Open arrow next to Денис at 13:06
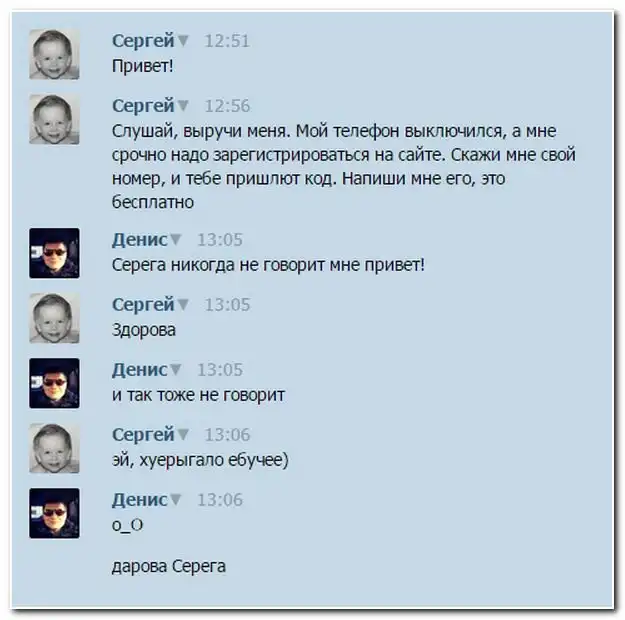This screenshot has width=625, height=620. [x=176, y=500]
